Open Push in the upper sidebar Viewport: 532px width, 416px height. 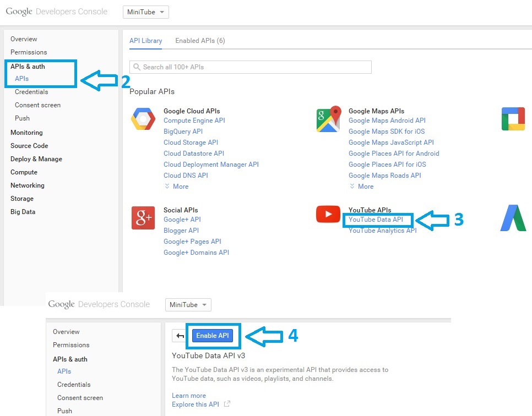click(22, 118)
